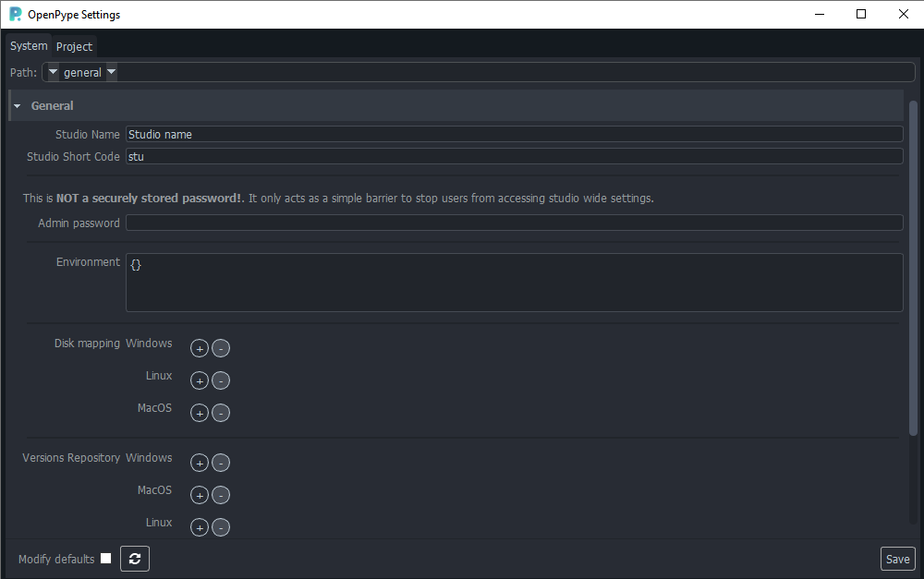Remove a Windows versions repository path
This screenshot has height=579, width=924.
click(220, 463)
